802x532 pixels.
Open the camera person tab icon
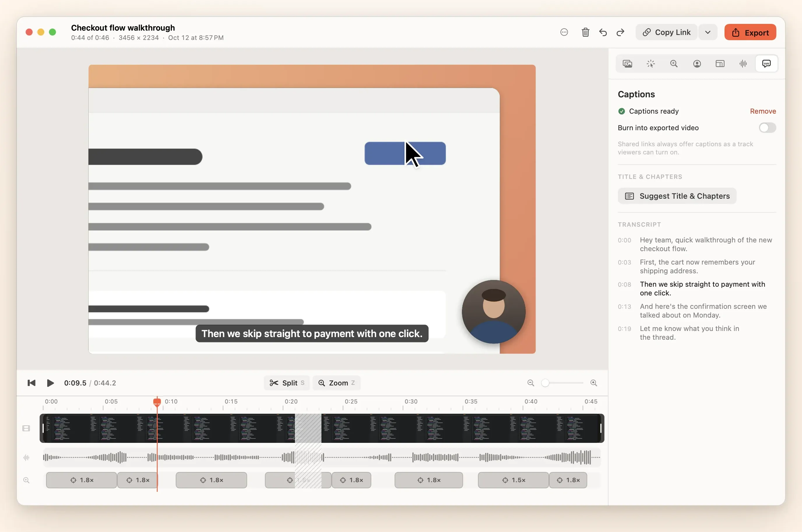(x=697, y=64)
